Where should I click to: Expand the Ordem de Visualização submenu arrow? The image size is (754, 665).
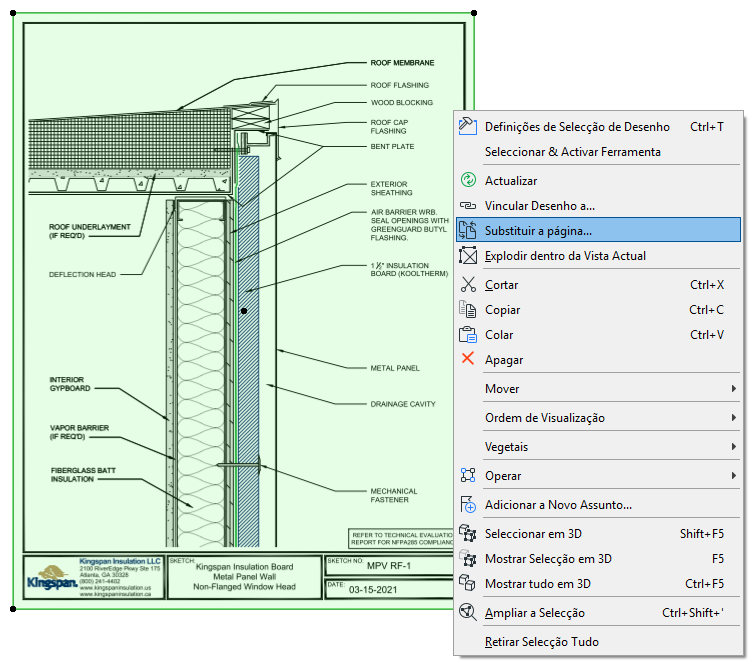(x=734, y=418)
